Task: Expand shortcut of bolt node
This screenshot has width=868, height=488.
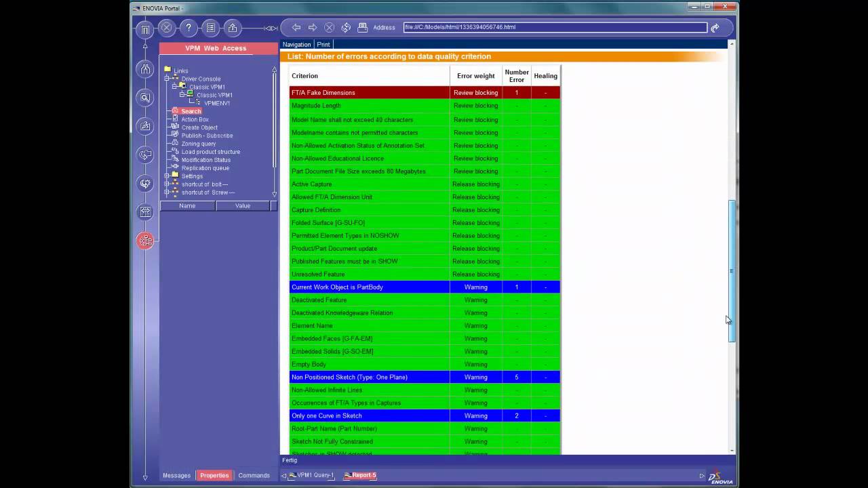Action: coord(167,184)
